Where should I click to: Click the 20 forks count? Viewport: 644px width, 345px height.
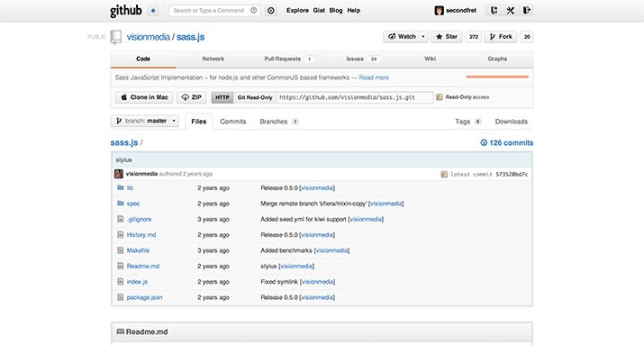click(527, 37)
